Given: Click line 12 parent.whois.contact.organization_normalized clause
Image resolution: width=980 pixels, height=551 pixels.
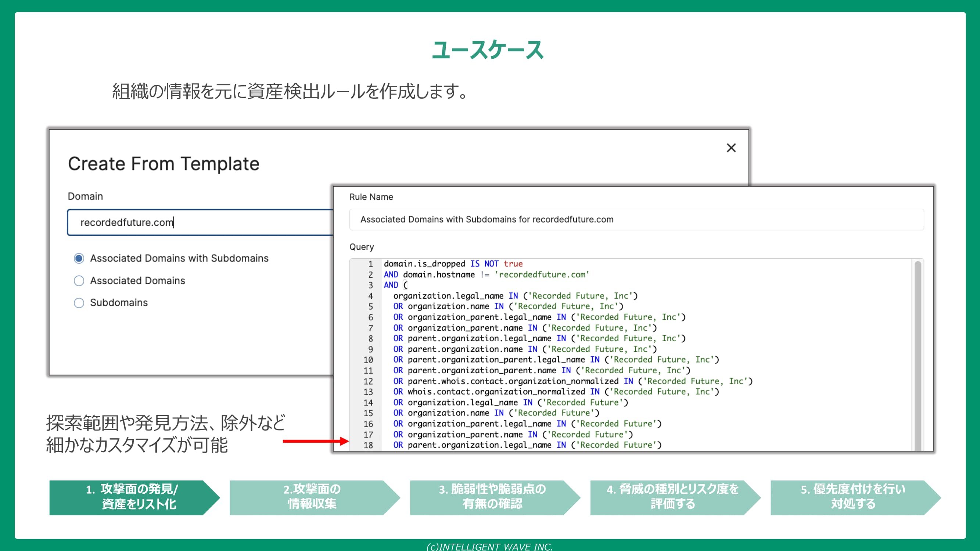Looking at the screenshot, I should pyautogui.click(x=573, y=381).
